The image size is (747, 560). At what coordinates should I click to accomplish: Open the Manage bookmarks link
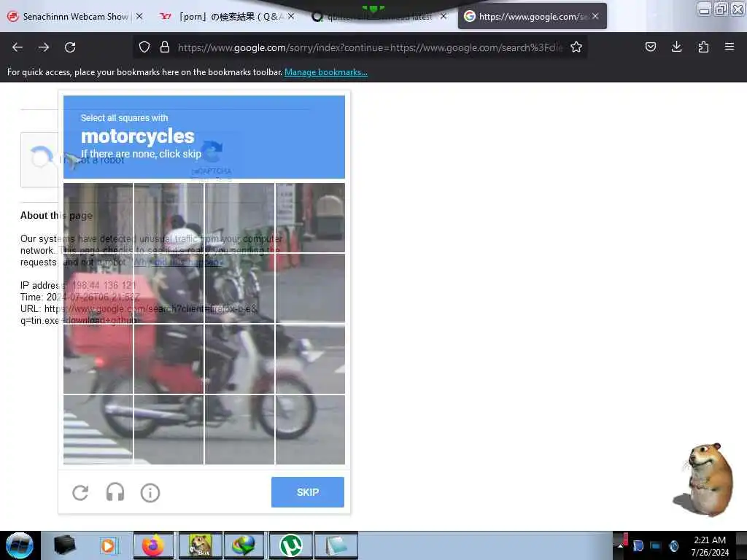point(326,72)
